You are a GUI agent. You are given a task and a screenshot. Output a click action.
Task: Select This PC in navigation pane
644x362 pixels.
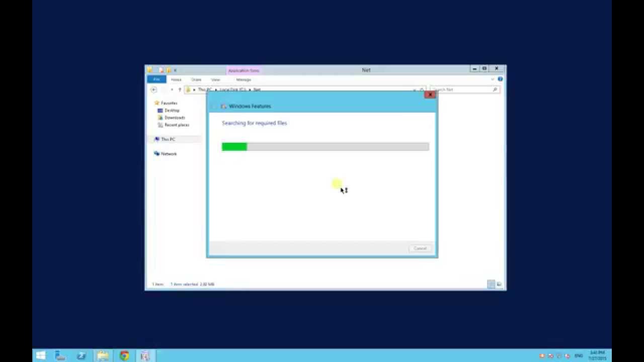tap(168, 139)
